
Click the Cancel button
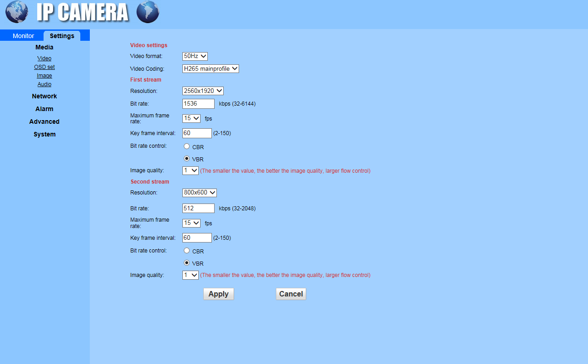pos(291,294)
